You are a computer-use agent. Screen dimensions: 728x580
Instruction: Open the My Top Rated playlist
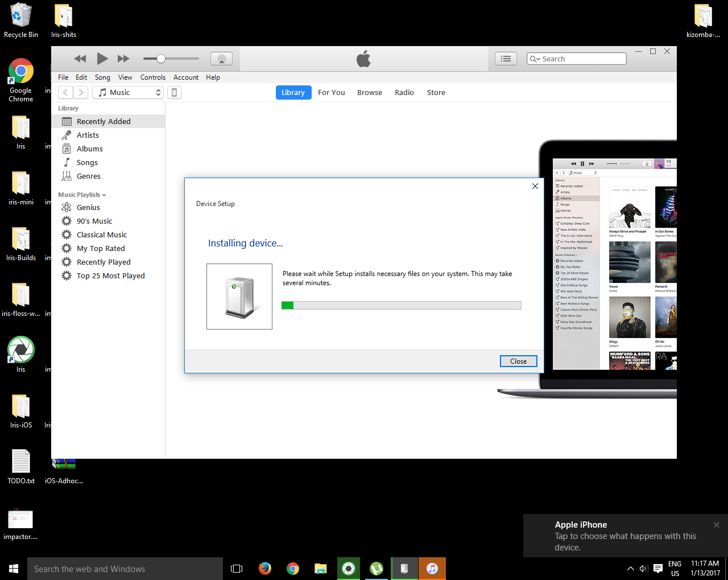tap(108, 248)
